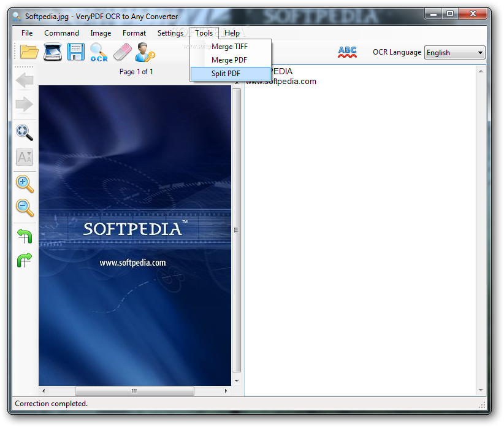Open the Format menu

coord(134,33)
